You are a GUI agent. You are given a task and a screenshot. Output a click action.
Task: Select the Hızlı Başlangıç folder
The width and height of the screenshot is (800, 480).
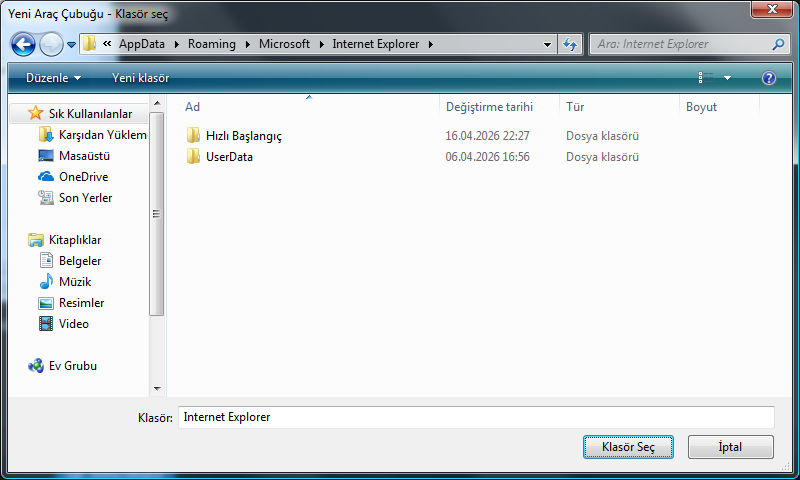click(243, 136)
